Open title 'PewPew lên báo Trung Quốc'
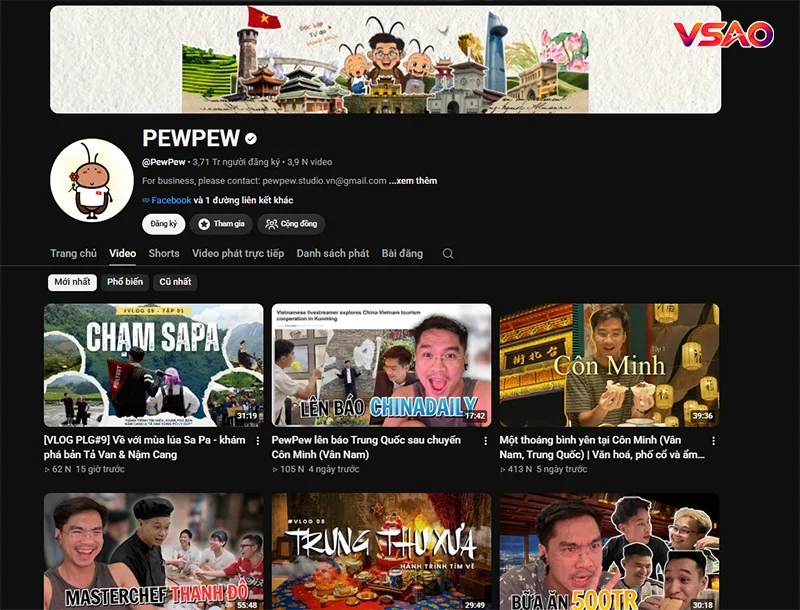Image resolution: width=800 pixels, height=610 pixels. 366,447
